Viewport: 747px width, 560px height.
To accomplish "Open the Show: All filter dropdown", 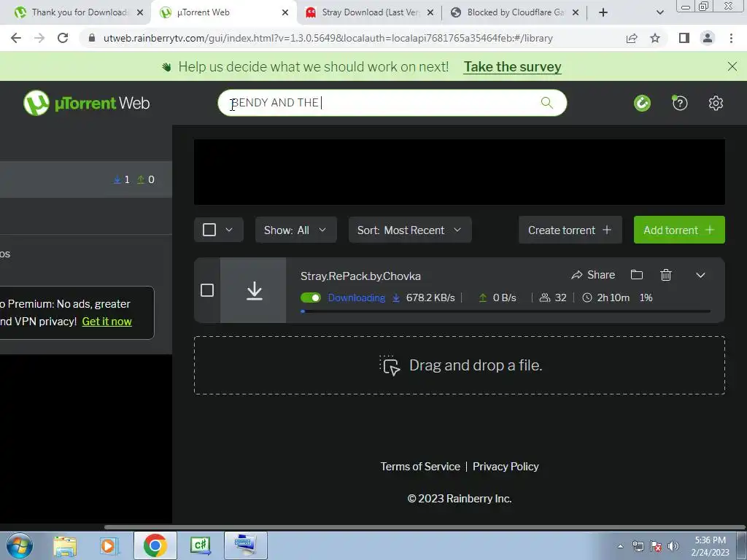I will [296, 230].
